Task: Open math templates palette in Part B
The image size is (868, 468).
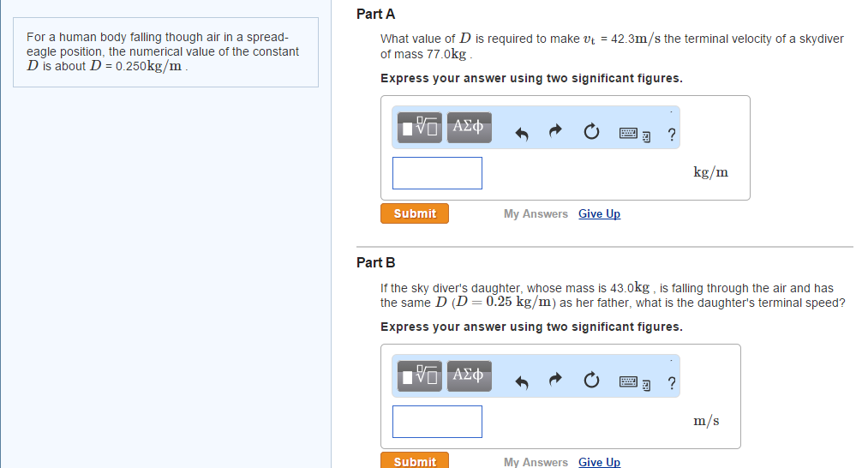Action: tap(421, 375)
